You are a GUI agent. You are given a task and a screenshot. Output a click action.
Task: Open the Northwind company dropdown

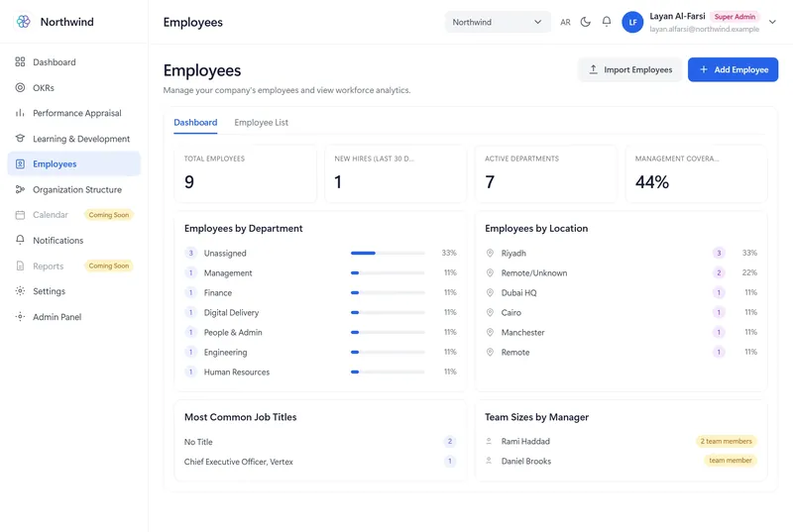point(498,22)
